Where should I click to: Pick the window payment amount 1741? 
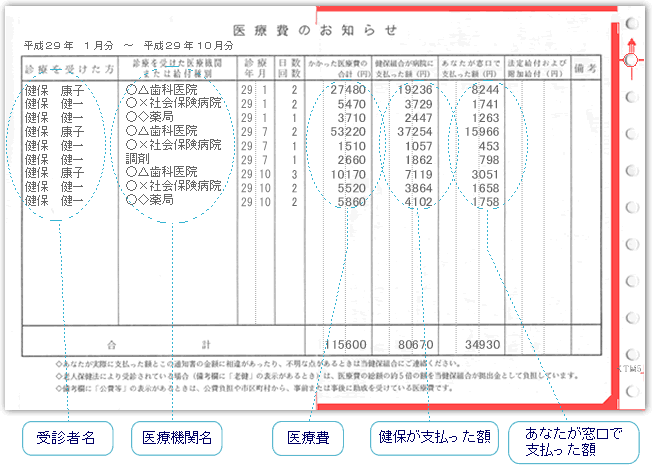point(485,104)
